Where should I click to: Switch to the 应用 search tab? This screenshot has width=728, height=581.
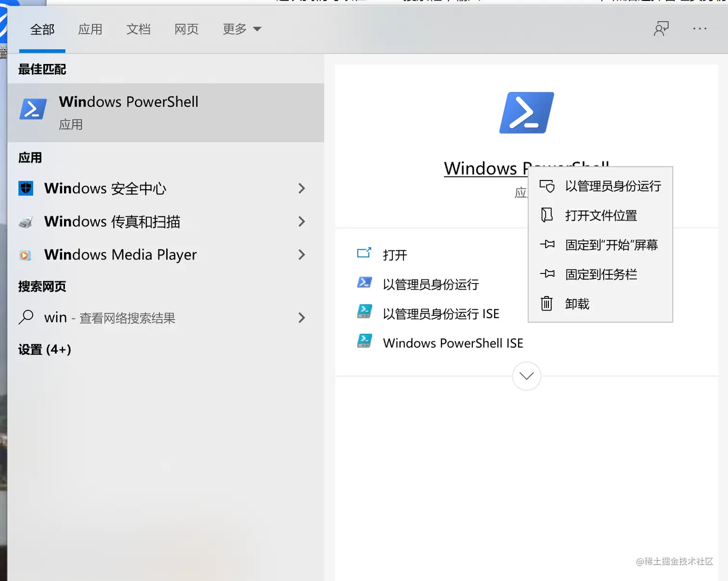(x=91, y=29)
